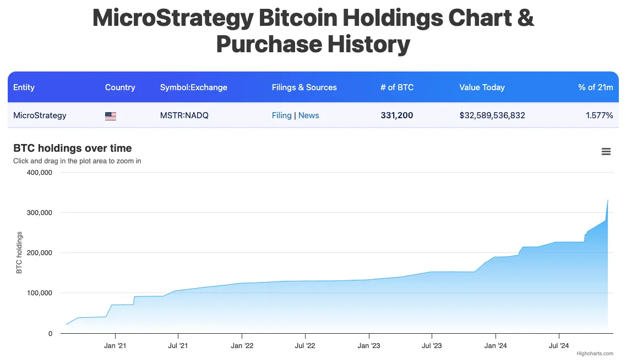Click the Jan '24 axis label

tap(496, 345)
